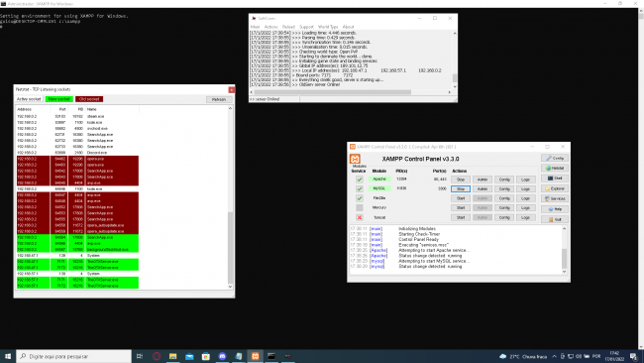
Task: Open Task View on taskbar
Action: coord(140,356)
